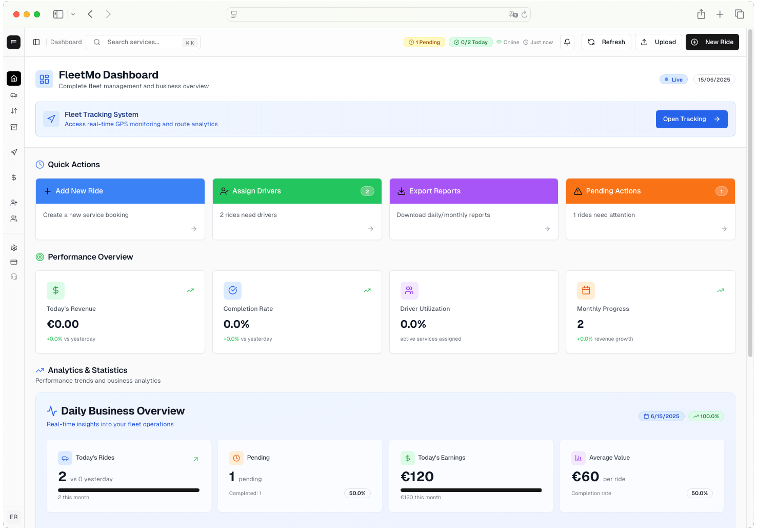Viewport: 757px width, 532px height.
Task: Open the billing card sidebar icon
Action: pos(14,262)
